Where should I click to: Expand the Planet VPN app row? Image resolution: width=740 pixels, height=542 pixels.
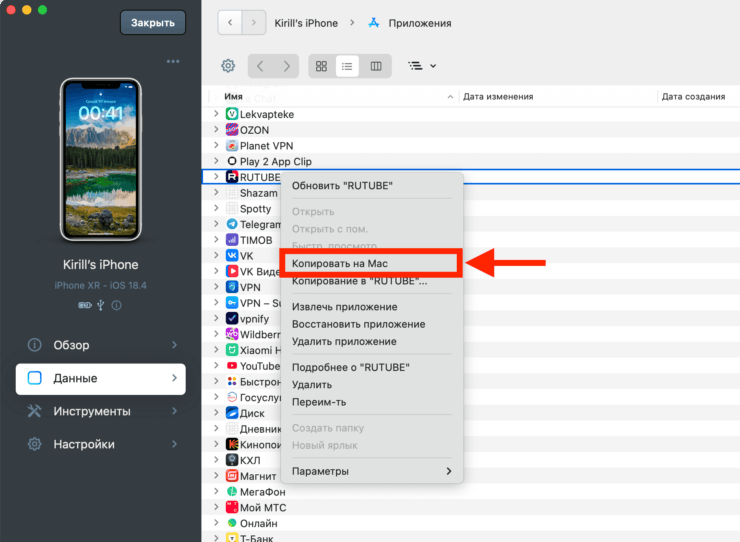tap(216, 146)
